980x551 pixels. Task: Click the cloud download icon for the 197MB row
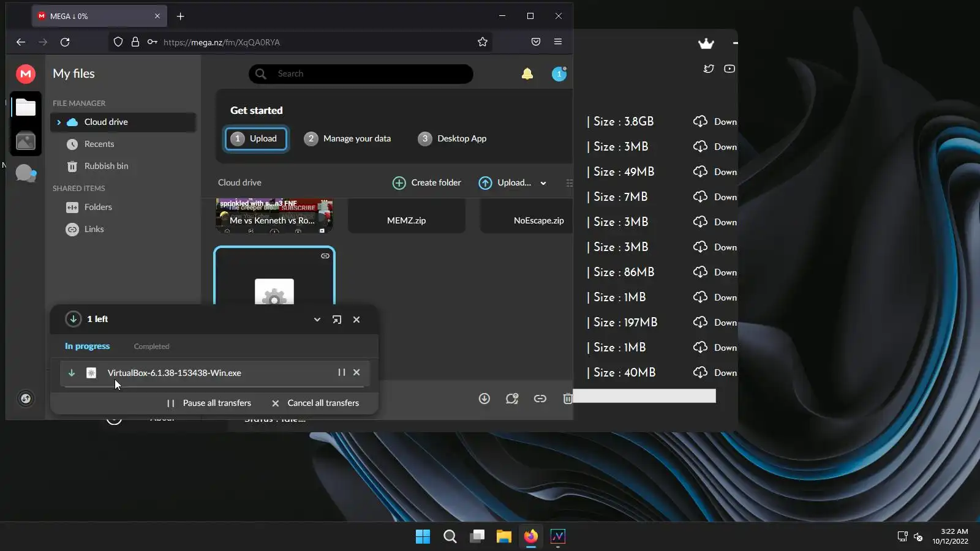[x=700, y=322]
